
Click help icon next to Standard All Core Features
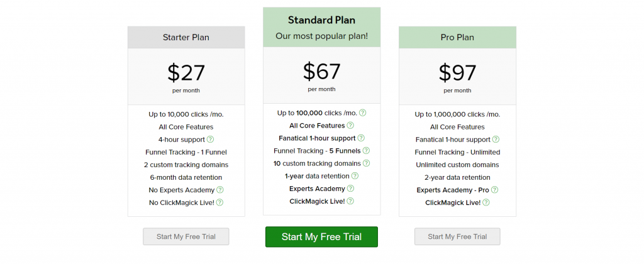pos(350,126)
